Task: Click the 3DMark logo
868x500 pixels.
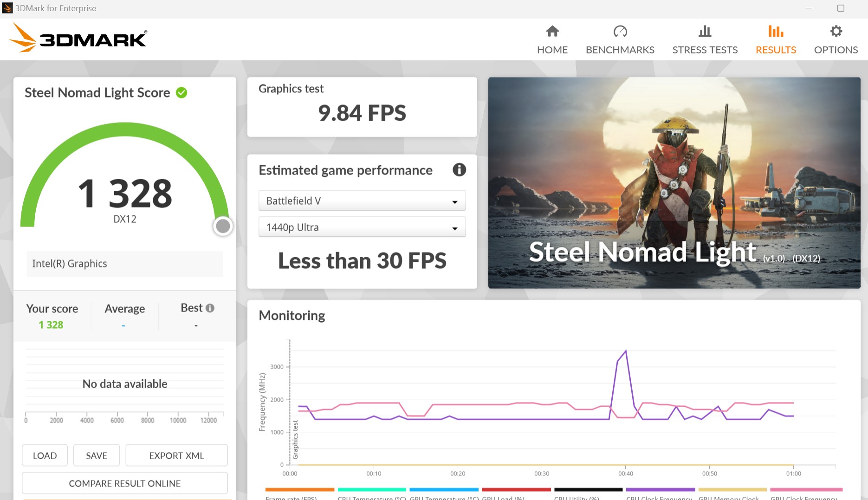Action: point(79,39)
